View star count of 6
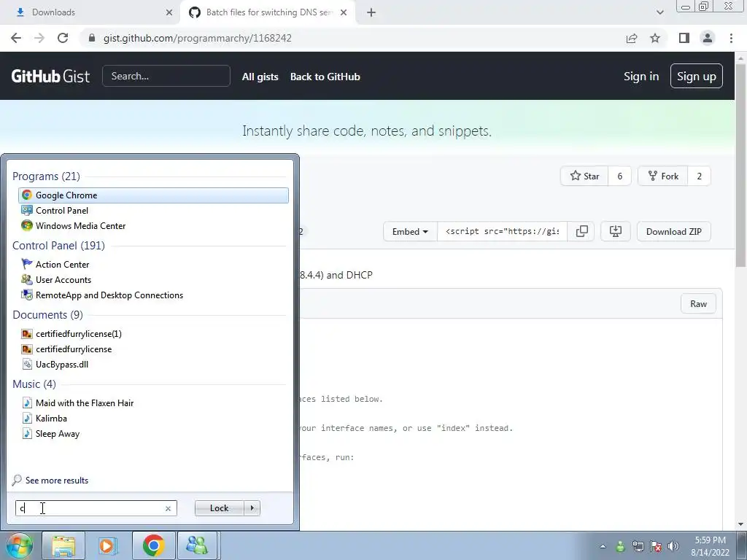Image resolution: width=747 pixels, height=560 pixels. tap(620, 176)
